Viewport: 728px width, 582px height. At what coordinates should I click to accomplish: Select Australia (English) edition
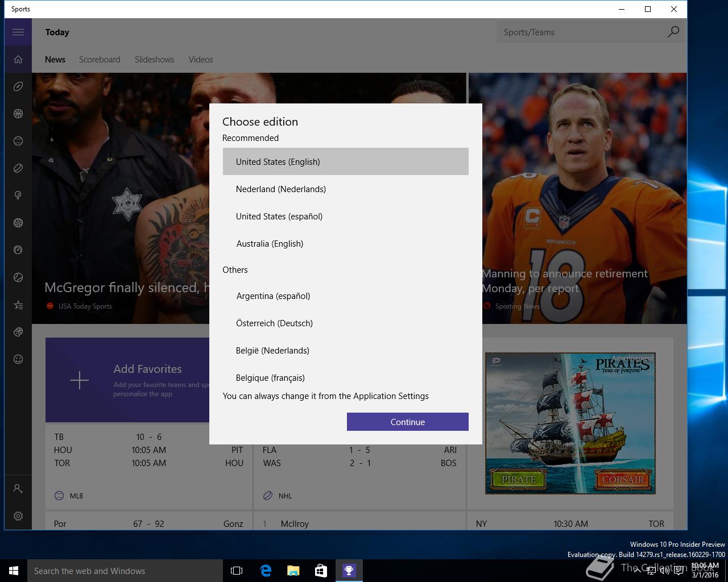[346, 243]
